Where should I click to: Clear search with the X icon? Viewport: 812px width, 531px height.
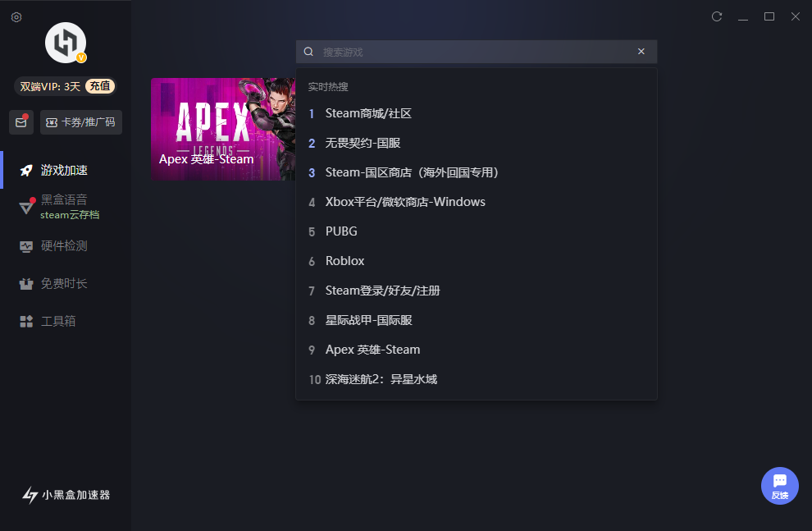tap(641, 51)
